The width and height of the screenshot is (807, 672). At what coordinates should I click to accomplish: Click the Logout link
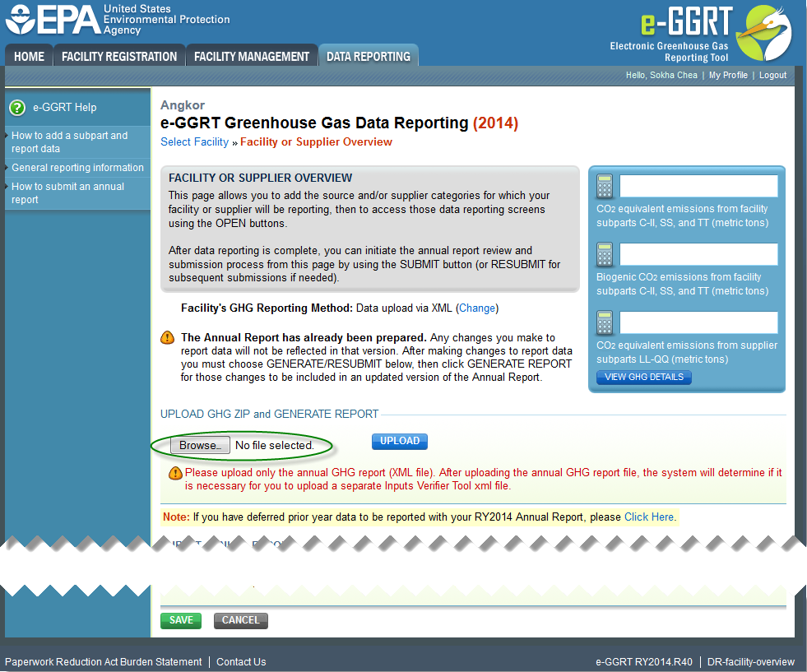click(x=772, y=75)
